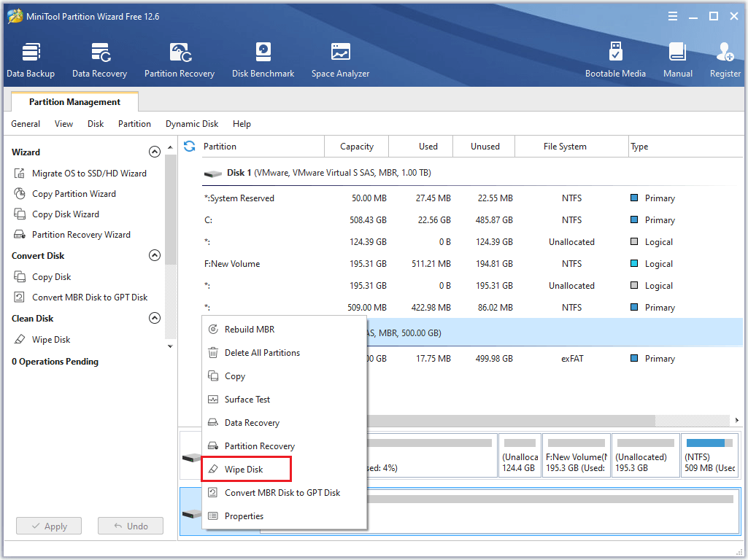Click the 0 Operations Pending label
The image size is (748, 560).
point(55,362)
